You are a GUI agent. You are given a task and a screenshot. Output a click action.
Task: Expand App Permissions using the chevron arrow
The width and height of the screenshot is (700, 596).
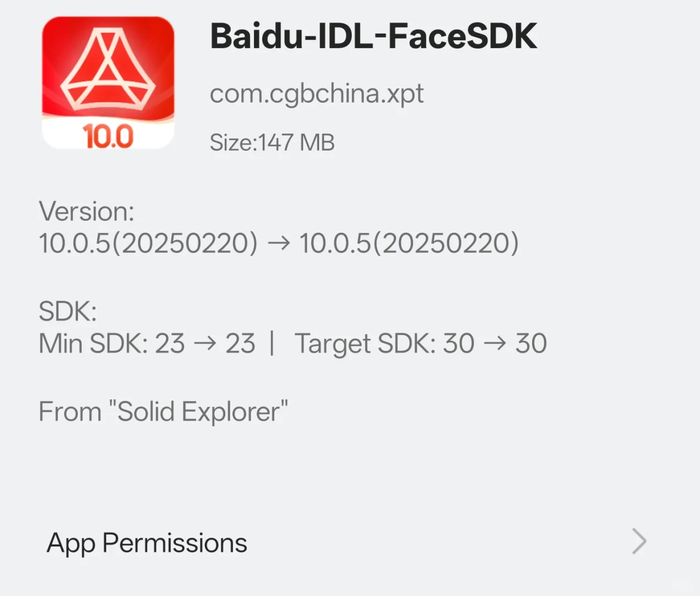(x=639, y=541)
